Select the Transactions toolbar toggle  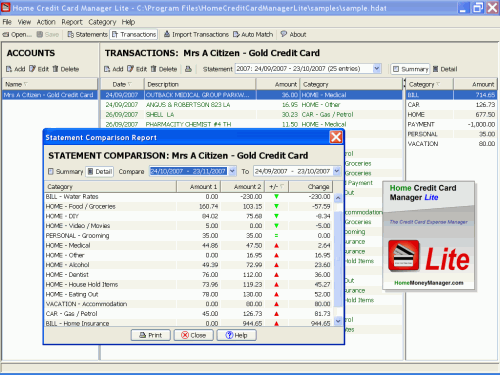coord(134,34)
